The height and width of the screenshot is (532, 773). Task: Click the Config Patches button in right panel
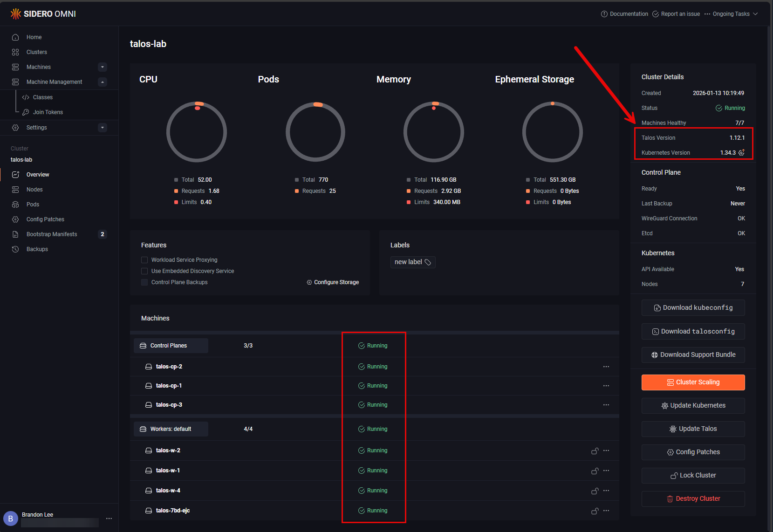693,452
